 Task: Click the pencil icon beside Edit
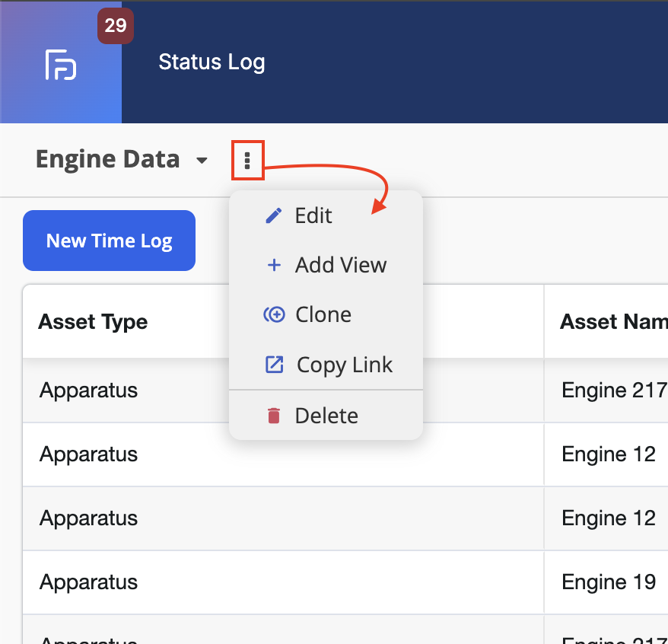point(273,215)
